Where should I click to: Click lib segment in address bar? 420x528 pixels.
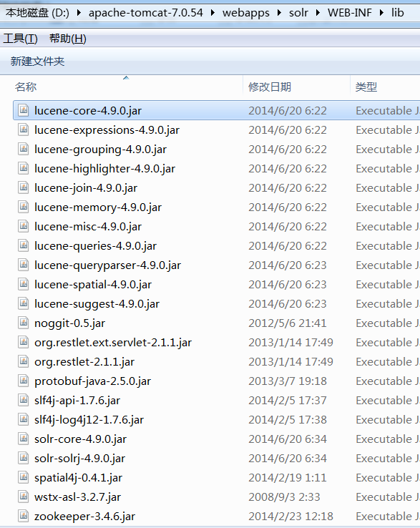pos(397,13)
